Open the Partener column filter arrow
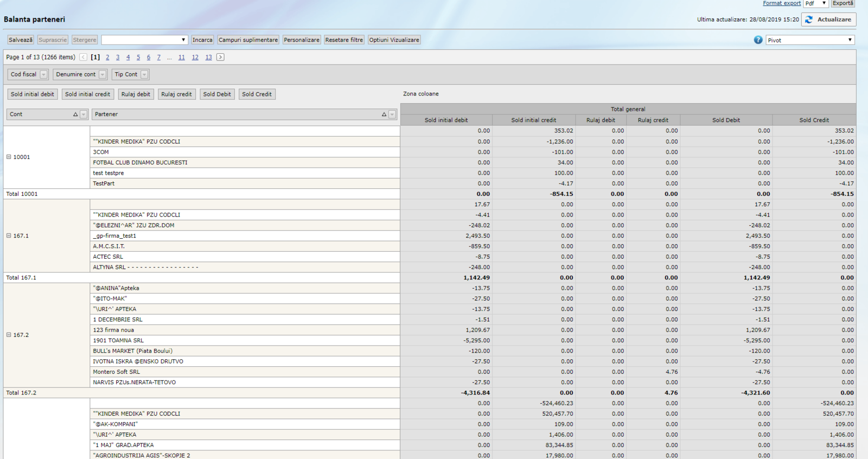 click(392, 114)
